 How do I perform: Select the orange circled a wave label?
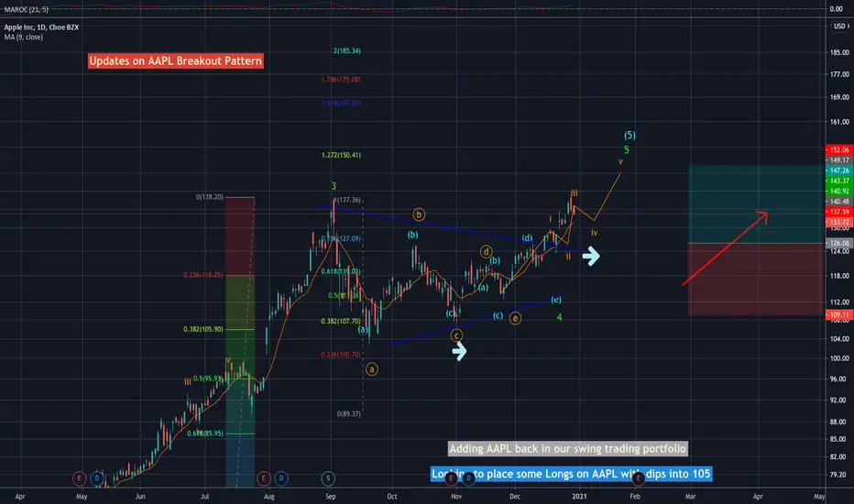coord(371,369)
